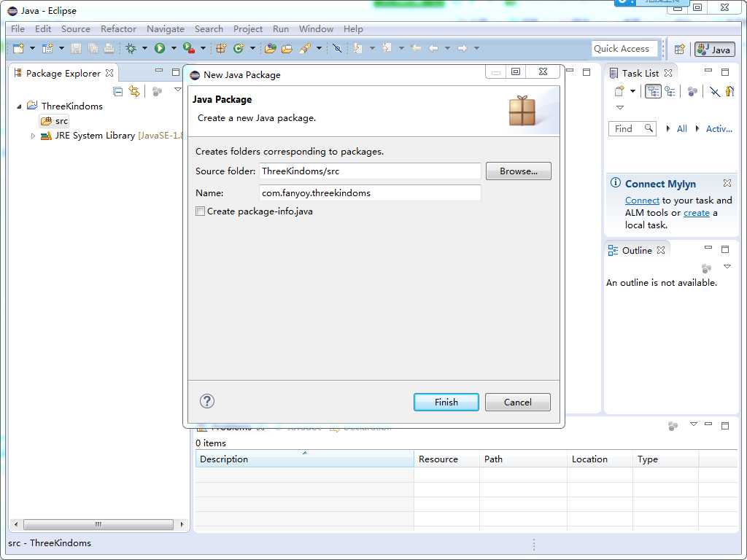Open the Help menu
This screenshot has height=560, width=747.
353,29
